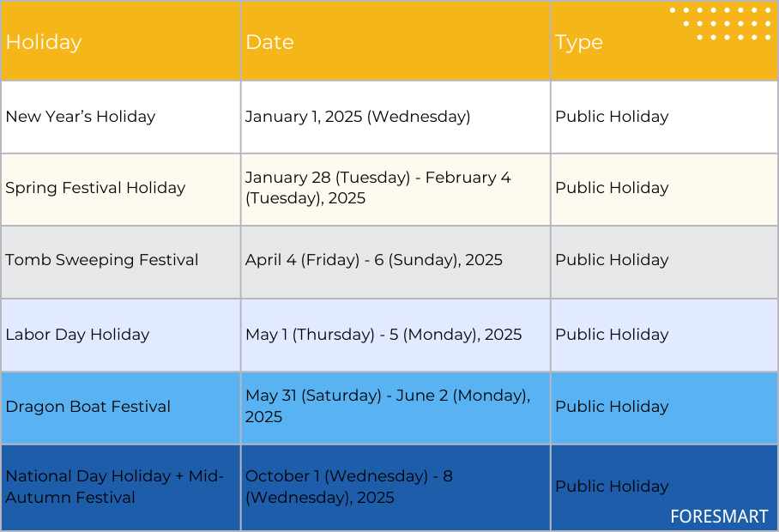The height and width of the screenshot is (532, 779).
Task: Click the Holiday column header
Action: click(121, 40)
